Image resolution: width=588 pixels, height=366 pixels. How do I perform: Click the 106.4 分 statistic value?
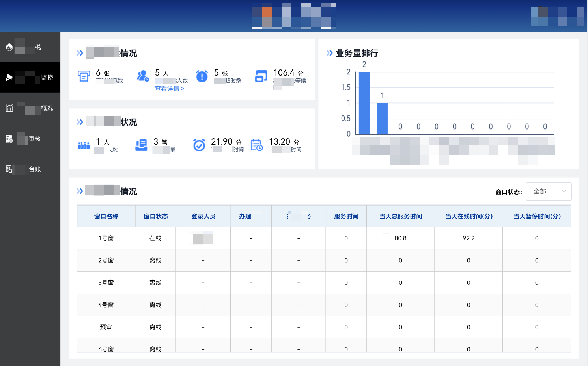click(x=289, y=73)
